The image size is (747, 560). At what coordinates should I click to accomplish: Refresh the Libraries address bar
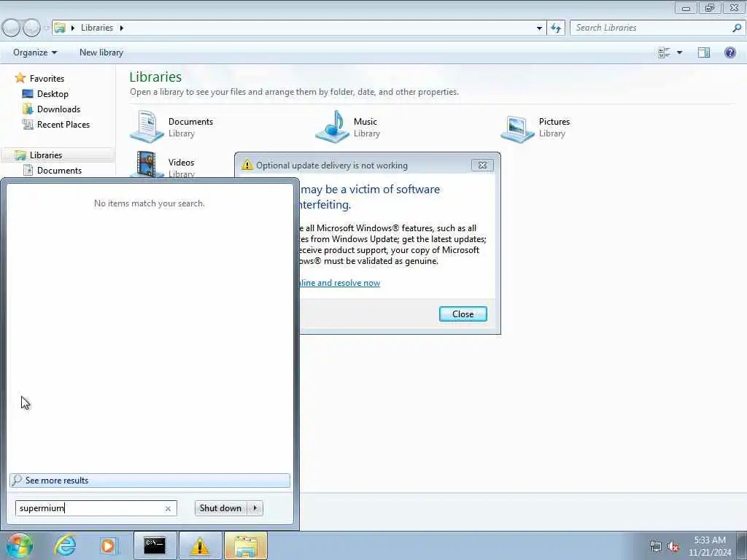[556, 28]
